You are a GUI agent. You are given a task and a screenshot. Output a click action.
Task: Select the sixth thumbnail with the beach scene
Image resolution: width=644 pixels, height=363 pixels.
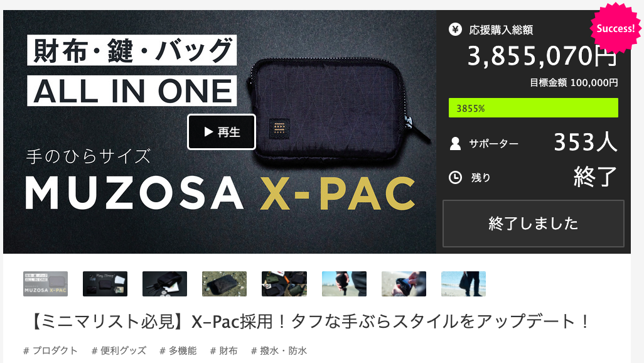[x=344, y=284]
